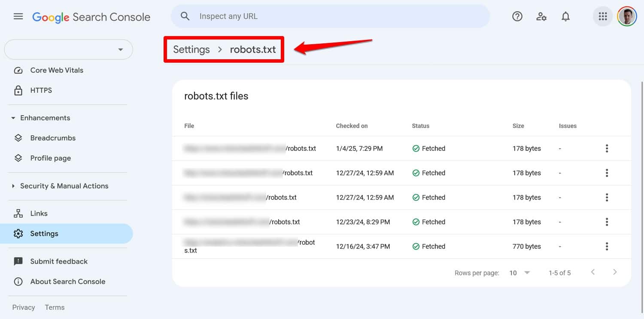Open the Privacy link
Viewport: 644px width, 319px height.
[24, 307]
